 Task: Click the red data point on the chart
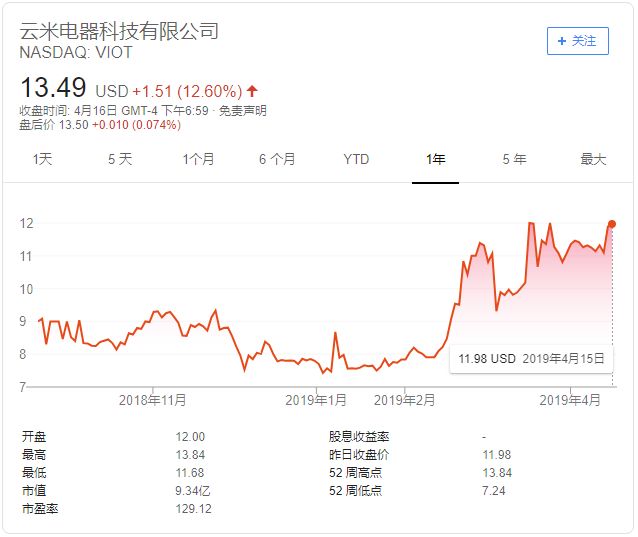pyautogui.click(x=612, y=224)
